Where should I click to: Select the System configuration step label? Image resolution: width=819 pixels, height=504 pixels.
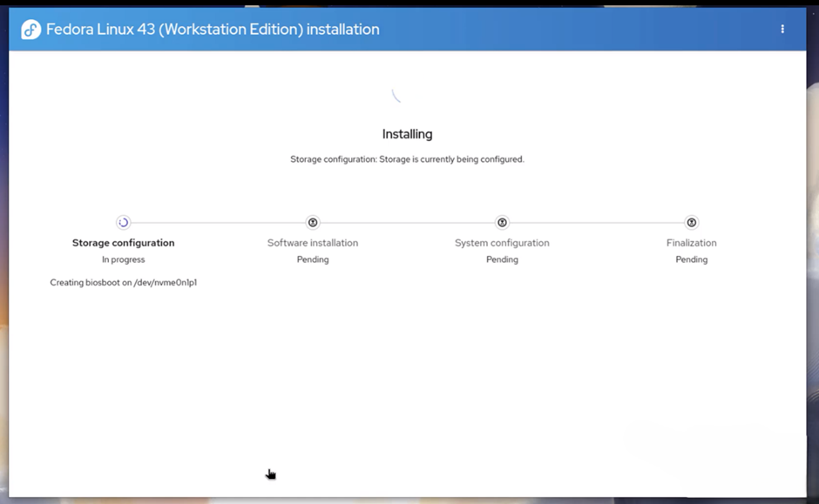pyautogui.click(x=502, y=243)
